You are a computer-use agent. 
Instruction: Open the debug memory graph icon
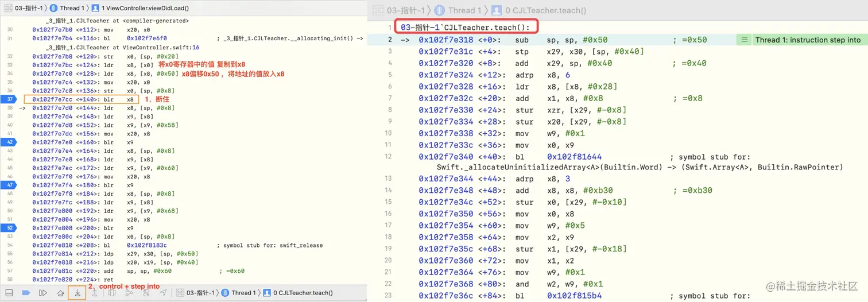pos(129,293)
